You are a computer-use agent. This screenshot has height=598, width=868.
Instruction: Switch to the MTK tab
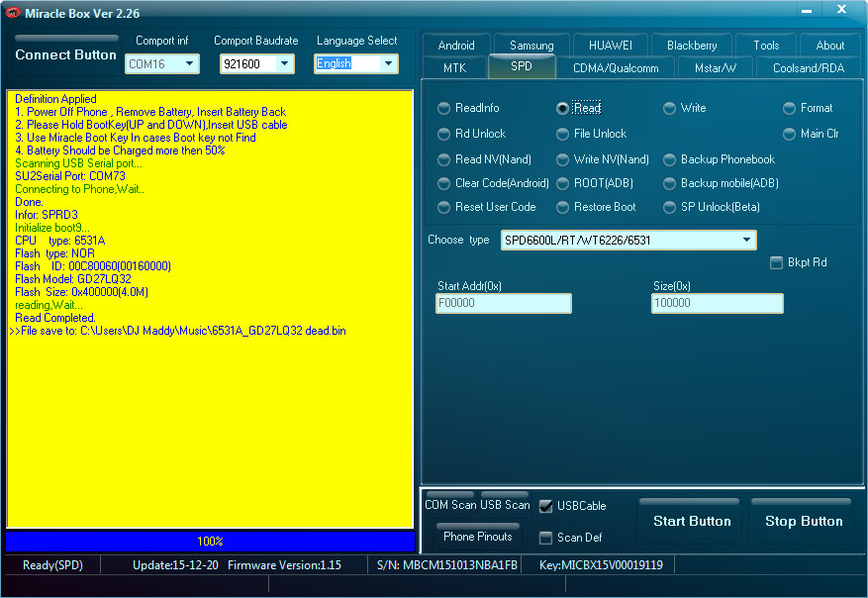[454, 68]
